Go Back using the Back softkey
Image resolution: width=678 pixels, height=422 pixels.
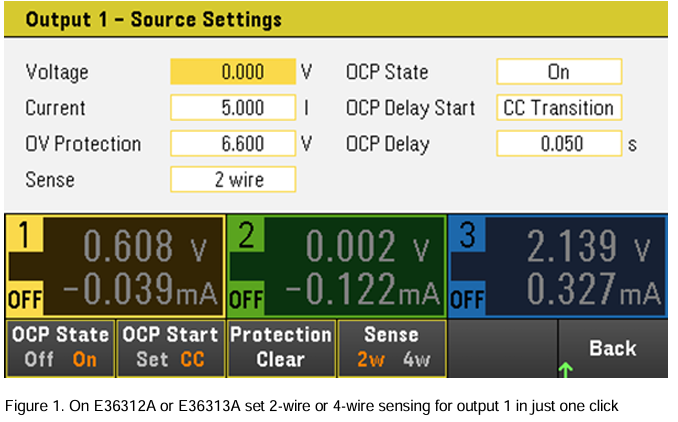613,348
